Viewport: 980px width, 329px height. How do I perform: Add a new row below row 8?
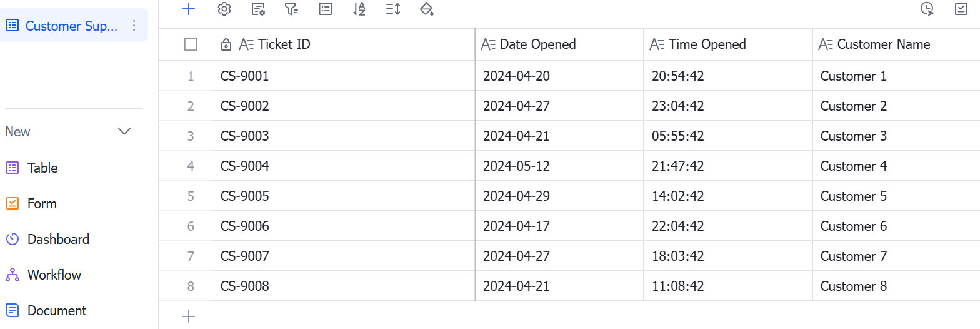click(x=189, y=316)
